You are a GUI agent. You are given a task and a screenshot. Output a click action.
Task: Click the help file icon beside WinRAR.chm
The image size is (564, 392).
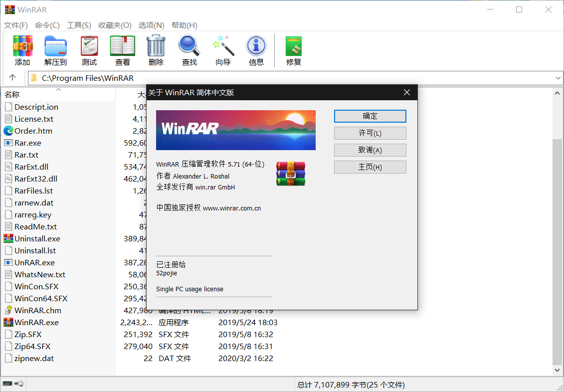(8, 310)
